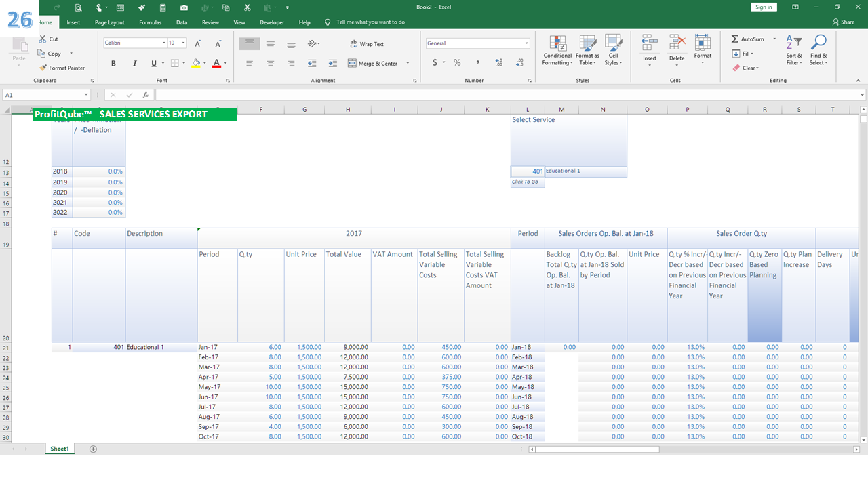The height and width of the screenshot is (488, 868).
Task: Click the Increase Font Size icon
Action: (x=197, y=43)
